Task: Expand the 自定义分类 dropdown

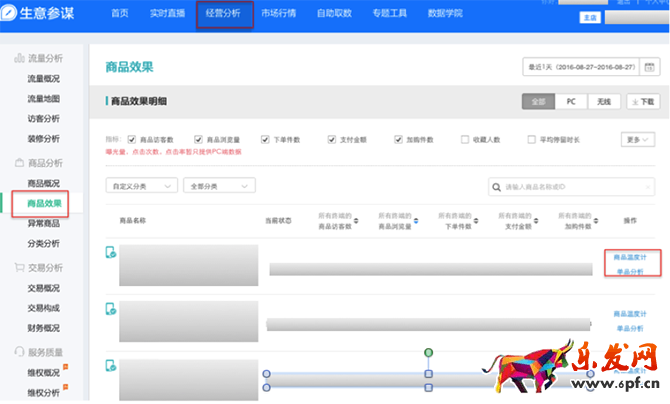Action: click(x=141, y=186)
